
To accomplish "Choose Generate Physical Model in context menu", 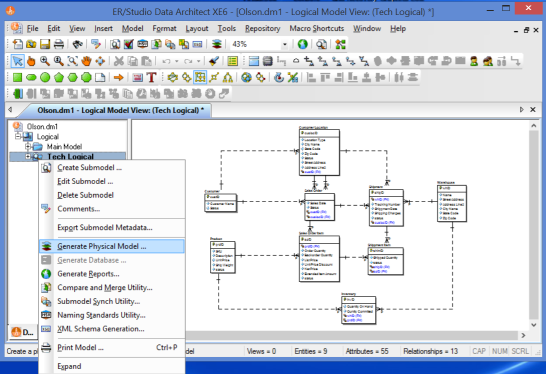I will point(111,246).
